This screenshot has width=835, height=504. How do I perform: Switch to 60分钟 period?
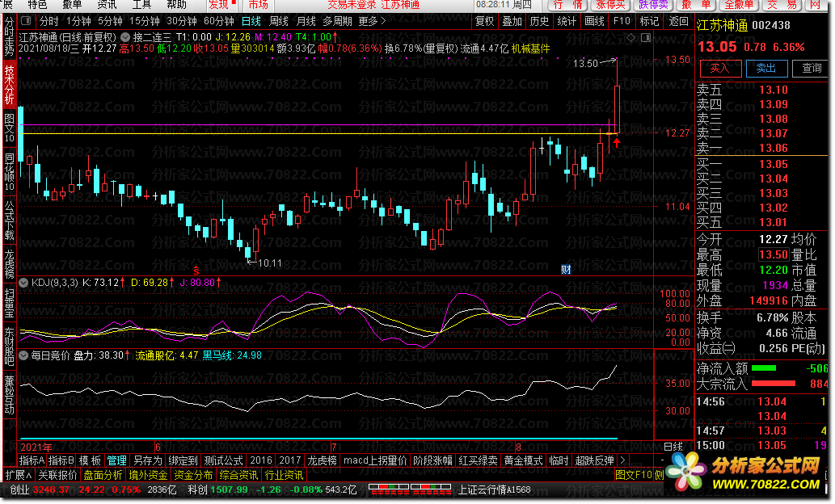tap(219, 21)
